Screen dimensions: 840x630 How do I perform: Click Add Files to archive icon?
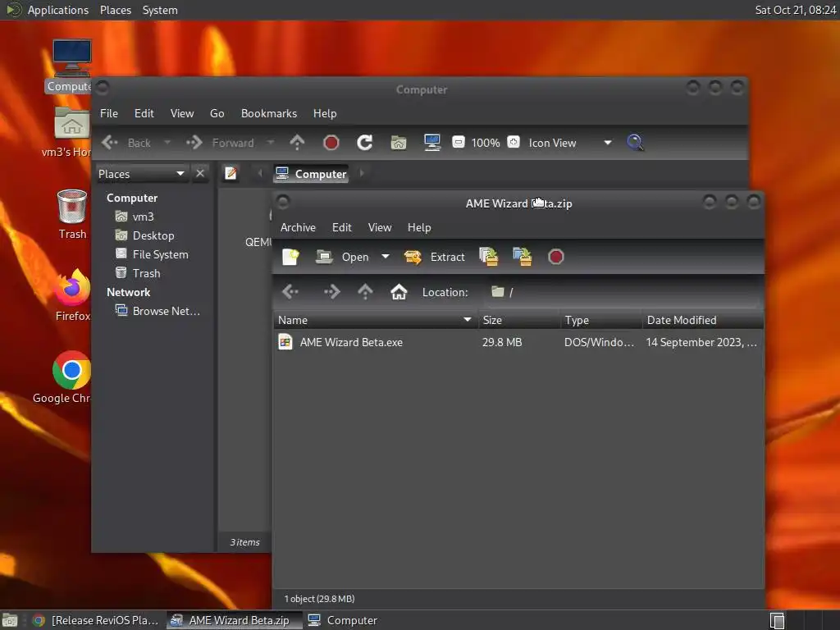pos(489,257)
